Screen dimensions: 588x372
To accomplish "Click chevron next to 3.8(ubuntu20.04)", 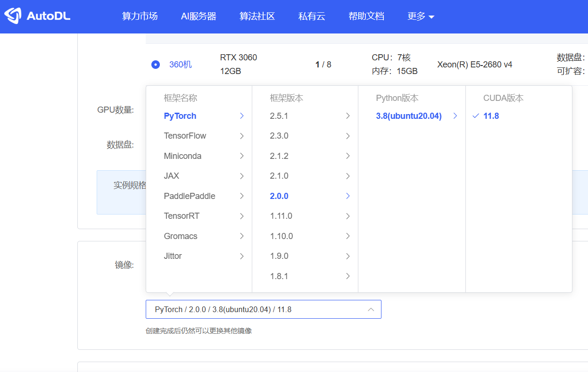I will coord(455,116).
